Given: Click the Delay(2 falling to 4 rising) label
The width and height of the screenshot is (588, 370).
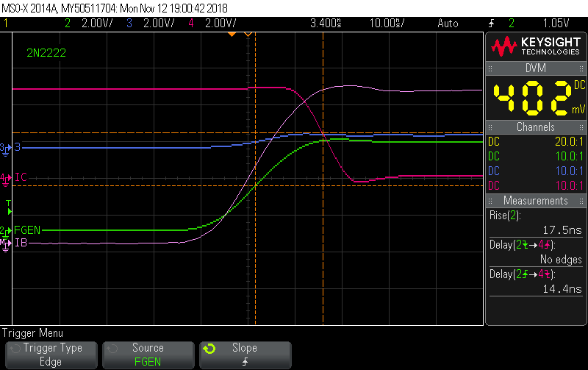Looking at the screenshot, I should tap(523, 245).
